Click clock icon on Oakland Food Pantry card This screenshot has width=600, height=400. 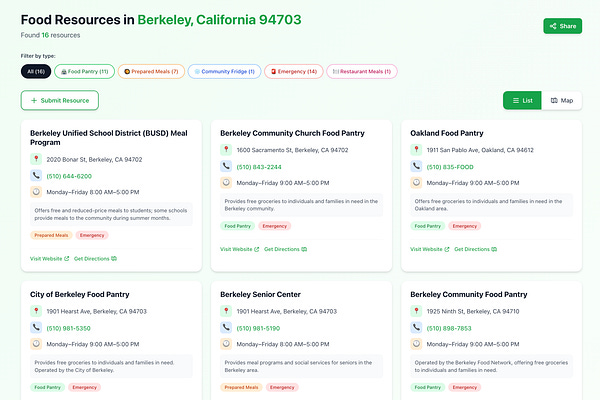point(416,183)
